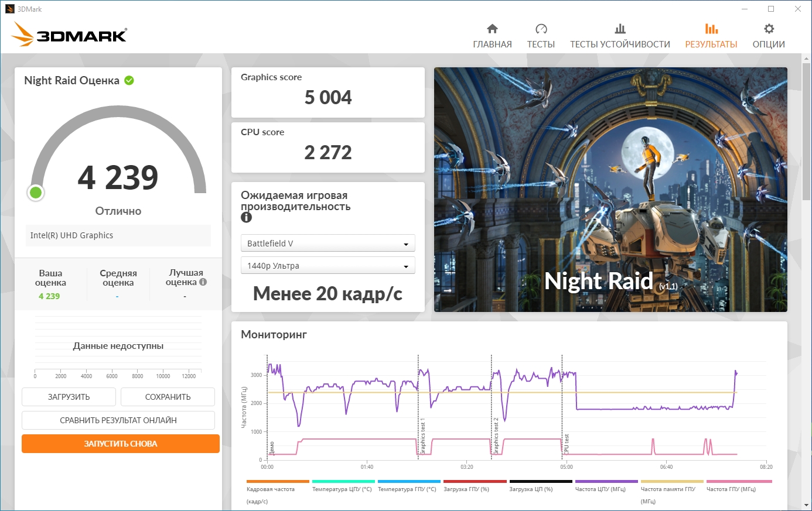Viewport: 812px width, 511px height.
Task: Click the Intel(R) UHD Graphics label
Action: coord(71,235)
